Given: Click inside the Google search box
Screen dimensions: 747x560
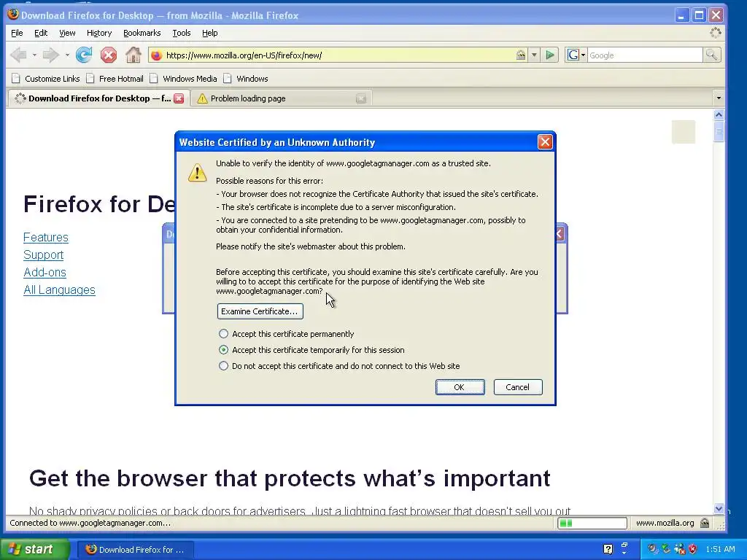Looking at the screenshot, I should click(x=645, y=55).
